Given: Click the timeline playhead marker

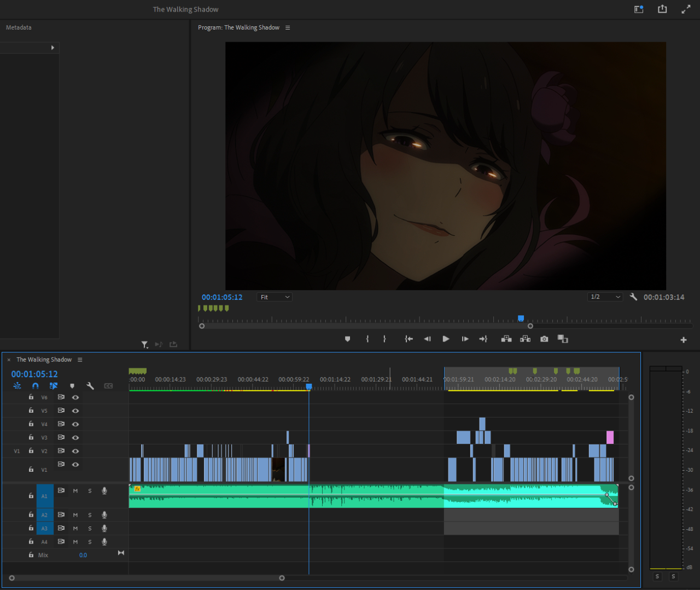Looking at the screenshot, I should (309, 386).
